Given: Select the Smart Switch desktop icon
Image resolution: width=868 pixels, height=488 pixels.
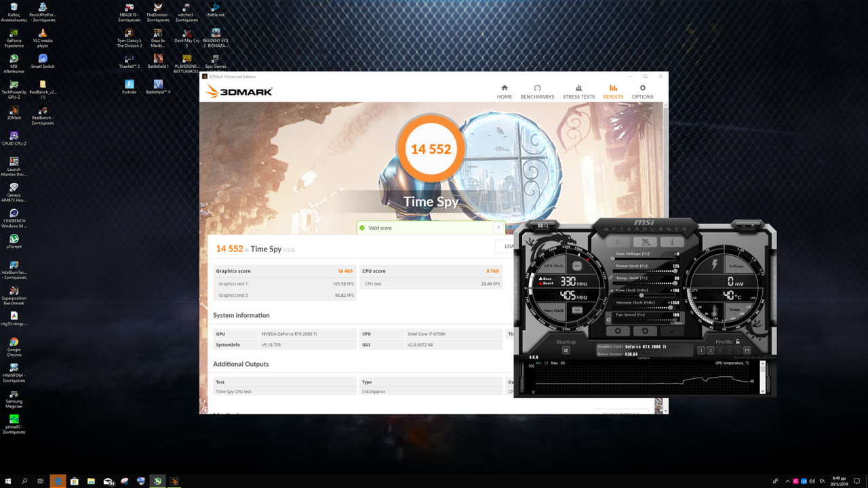Looking at the screenshot, I should coord(43,61).
